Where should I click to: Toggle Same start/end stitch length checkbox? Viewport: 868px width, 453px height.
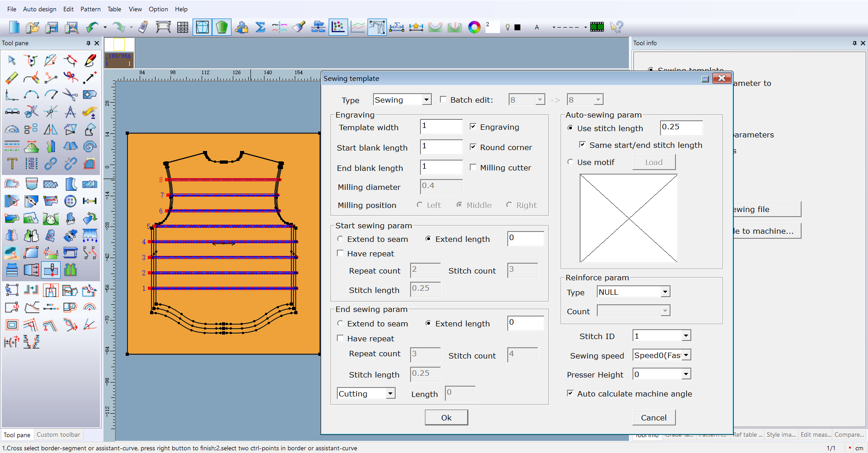582,145
